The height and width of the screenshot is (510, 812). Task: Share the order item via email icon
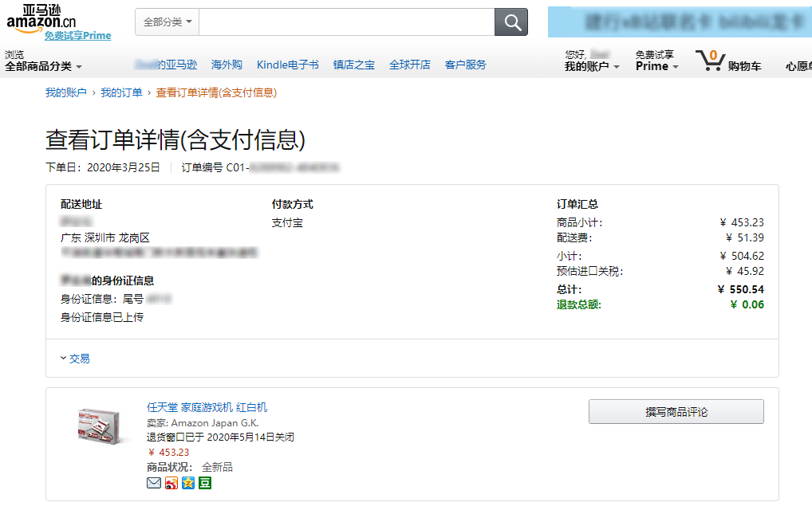[154, 483]
